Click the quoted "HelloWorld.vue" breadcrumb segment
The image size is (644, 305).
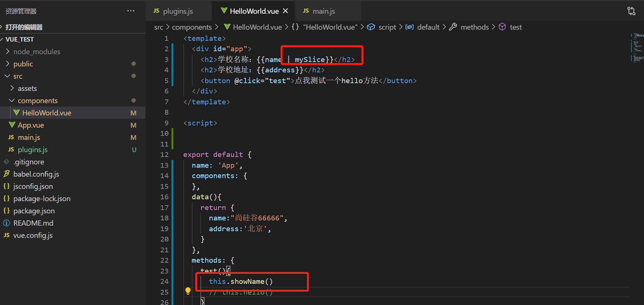(330, 27)
